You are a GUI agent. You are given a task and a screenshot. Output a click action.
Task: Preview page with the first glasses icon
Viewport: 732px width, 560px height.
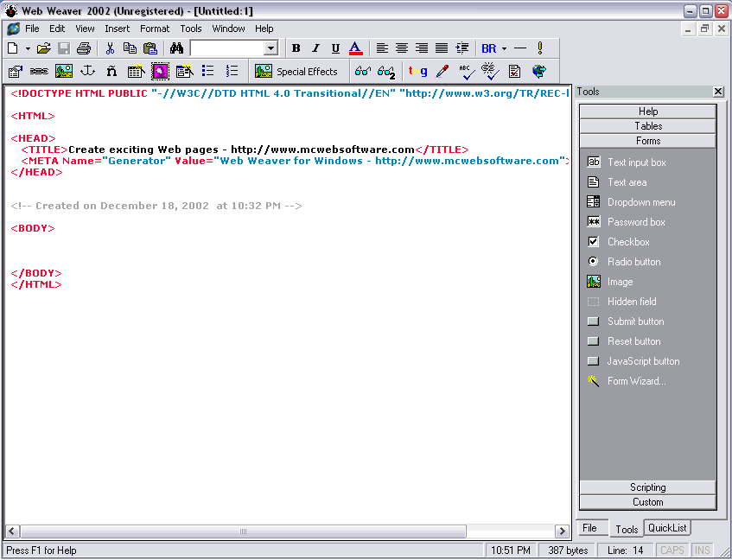point(363,71)
